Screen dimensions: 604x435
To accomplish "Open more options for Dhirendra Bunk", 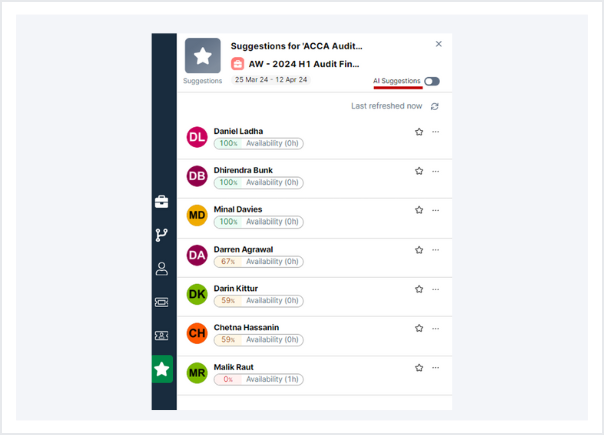I will point(436,171).
